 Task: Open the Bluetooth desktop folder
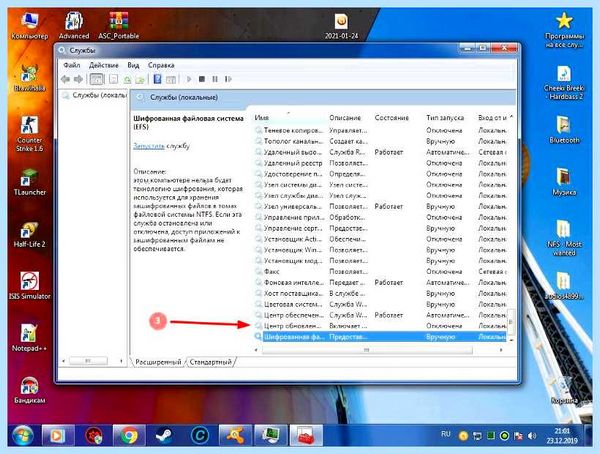pyautogui.click(x=564, y=130)
